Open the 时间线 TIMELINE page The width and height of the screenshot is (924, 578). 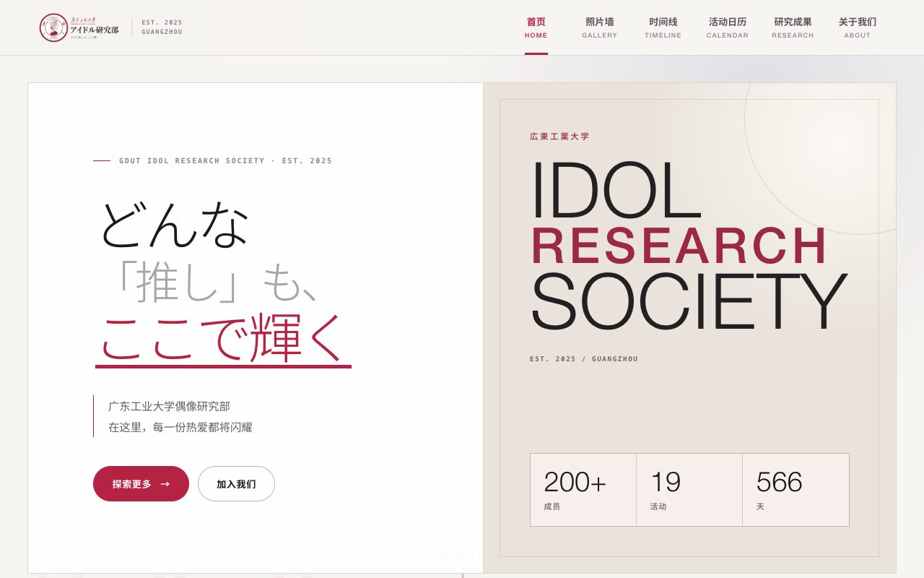pyautogui.click(x=663, y=28)
